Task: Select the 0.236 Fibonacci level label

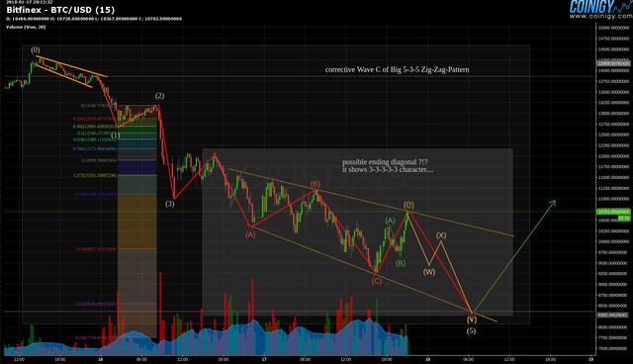Action: point(95,119)
